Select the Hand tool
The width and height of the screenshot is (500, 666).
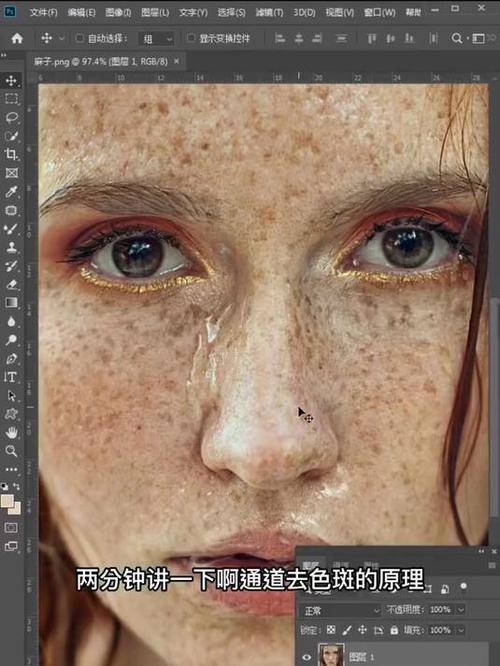11,432
